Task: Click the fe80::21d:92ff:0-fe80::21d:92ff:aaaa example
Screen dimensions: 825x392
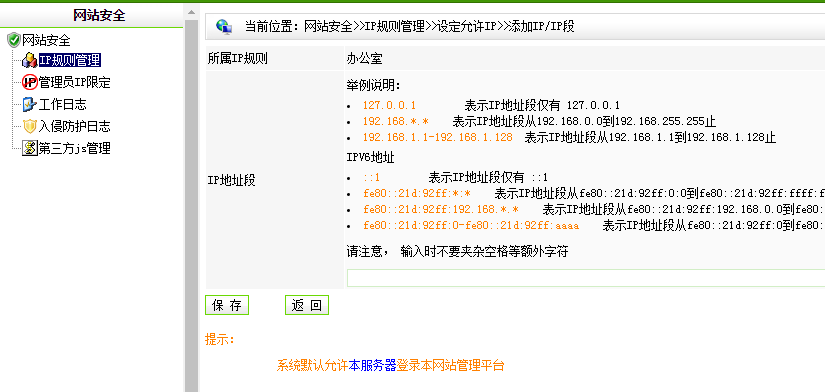Action: (471, 226)
